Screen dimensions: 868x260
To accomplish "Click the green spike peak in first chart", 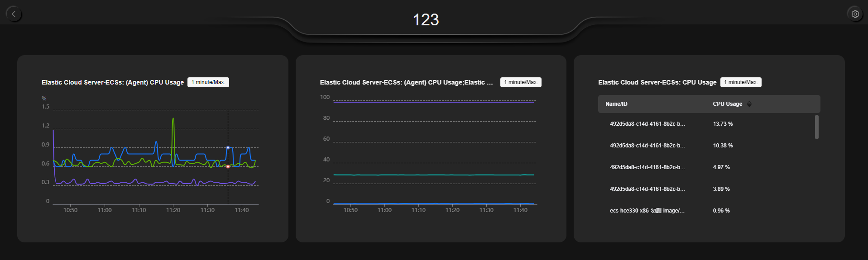I will point(173,119).
